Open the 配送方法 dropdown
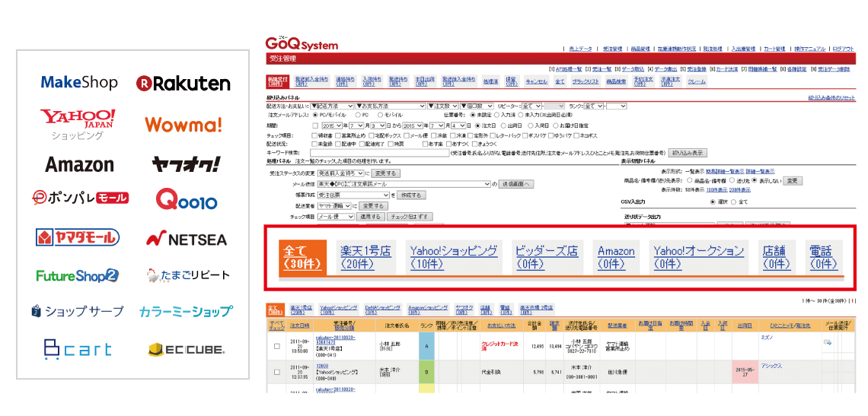The height and width of the screenshot is (416, 868). tap(332, 106)
